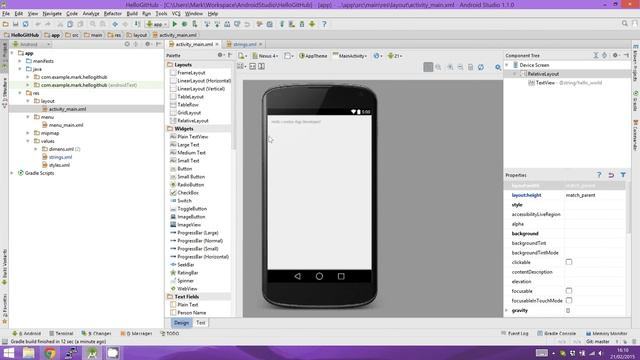Switch to the strings.xml editor tab
This screenshot has height=360, width=640.
244,44
